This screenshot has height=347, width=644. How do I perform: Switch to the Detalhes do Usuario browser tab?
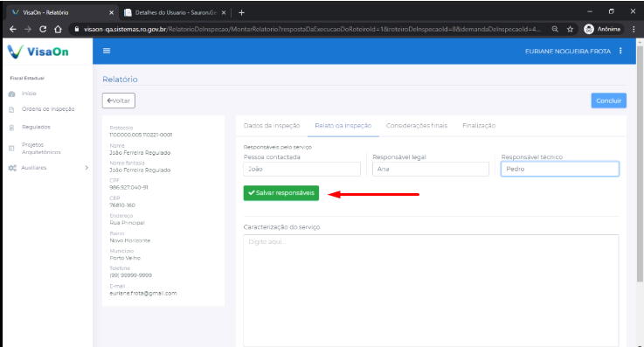coord(176,13)
